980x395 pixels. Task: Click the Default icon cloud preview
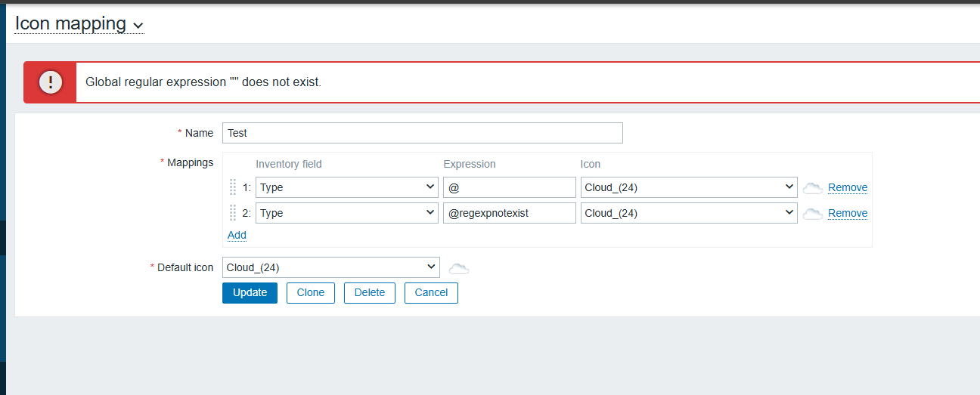click(459, 268)
